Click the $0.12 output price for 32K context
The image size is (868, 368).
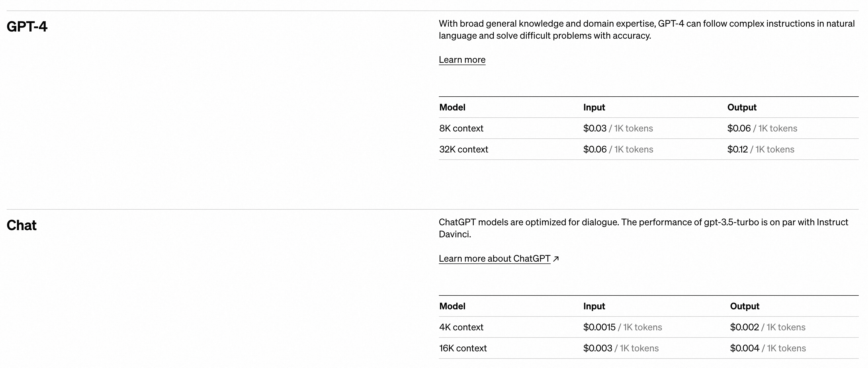[737, 149]
